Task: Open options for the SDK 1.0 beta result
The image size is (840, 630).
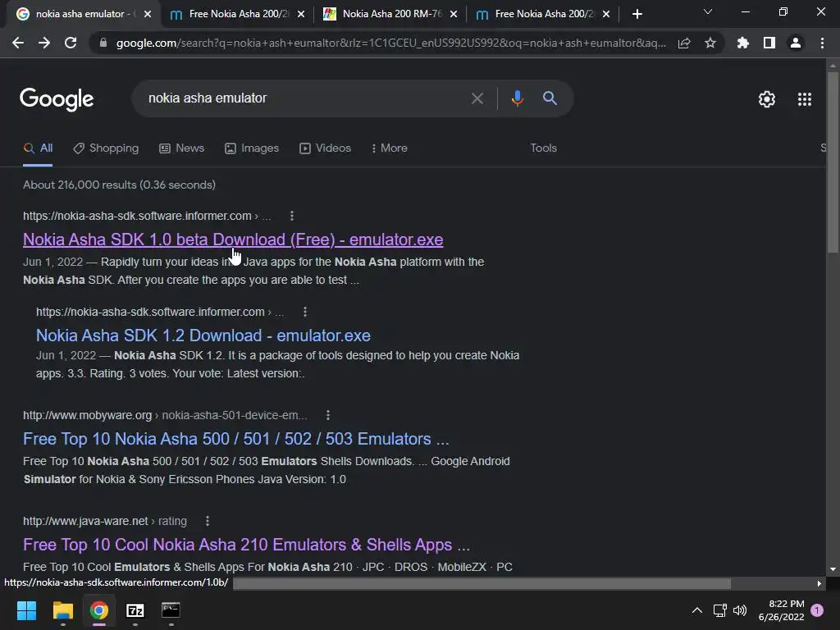Action: point(292,216)
